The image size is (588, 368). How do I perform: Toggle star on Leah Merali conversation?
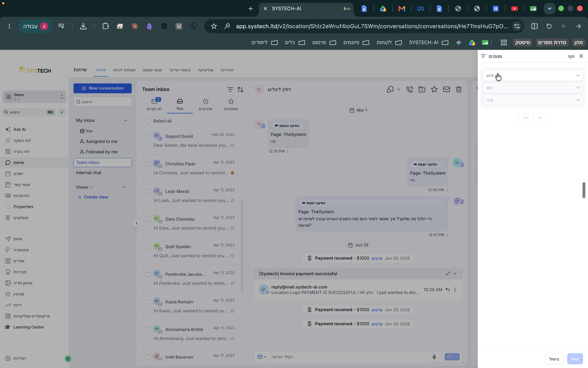coord(233,201)
